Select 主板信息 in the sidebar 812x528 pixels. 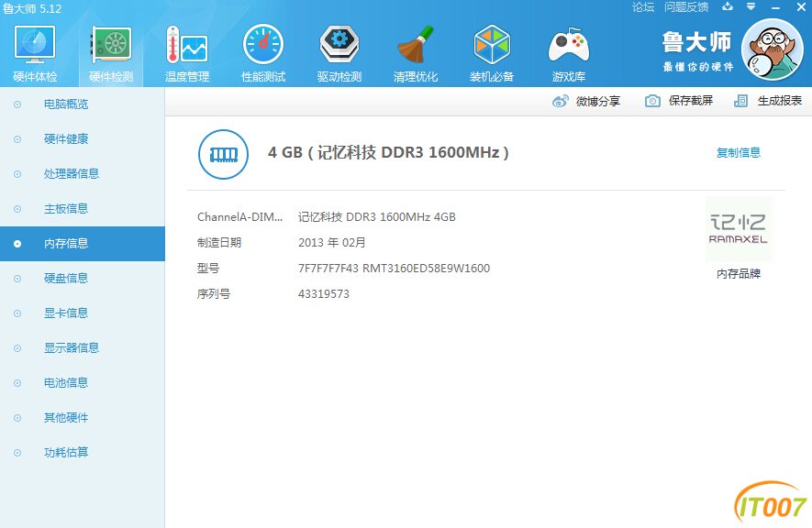tap(83, 209)
